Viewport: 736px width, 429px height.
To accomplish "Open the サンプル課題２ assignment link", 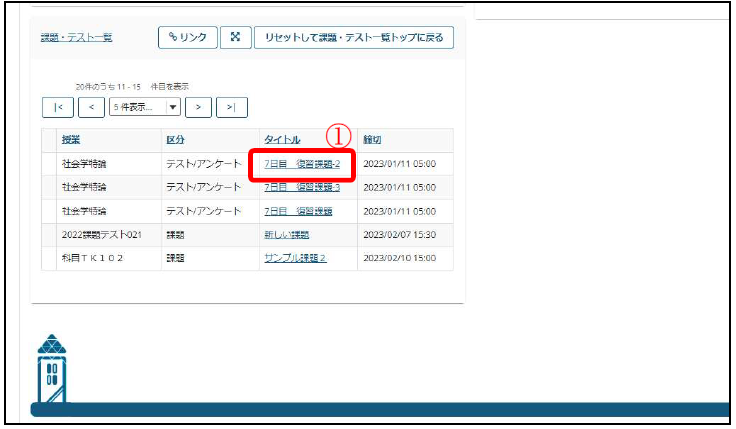I will click(x=295, y=258).
